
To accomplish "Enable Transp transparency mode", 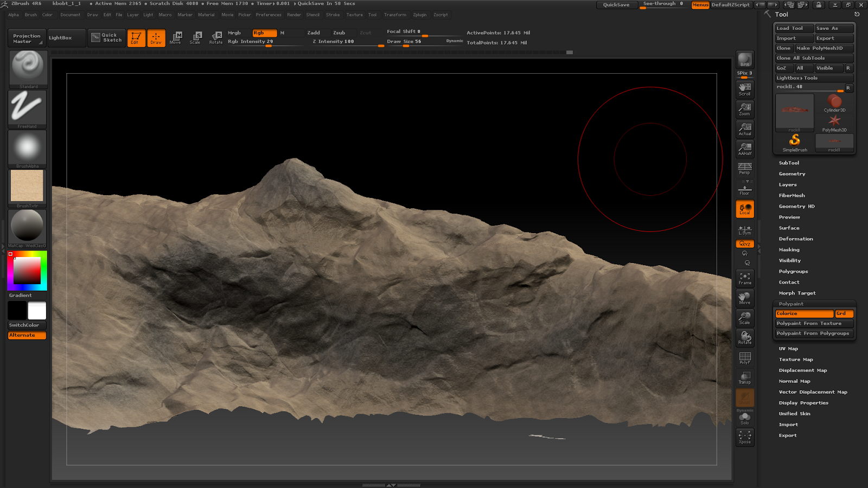I will (x=744, y=377).
